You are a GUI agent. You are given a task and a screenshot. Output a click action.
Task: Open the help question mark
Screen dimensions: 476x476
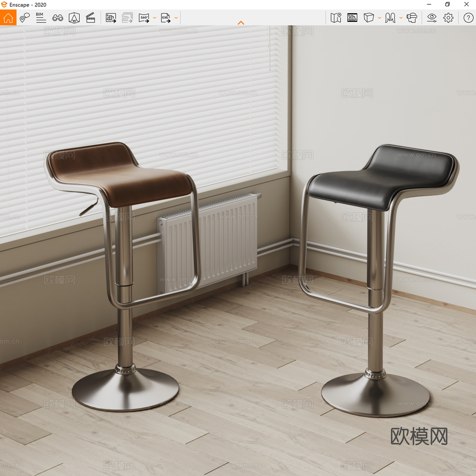coord(468,18)
